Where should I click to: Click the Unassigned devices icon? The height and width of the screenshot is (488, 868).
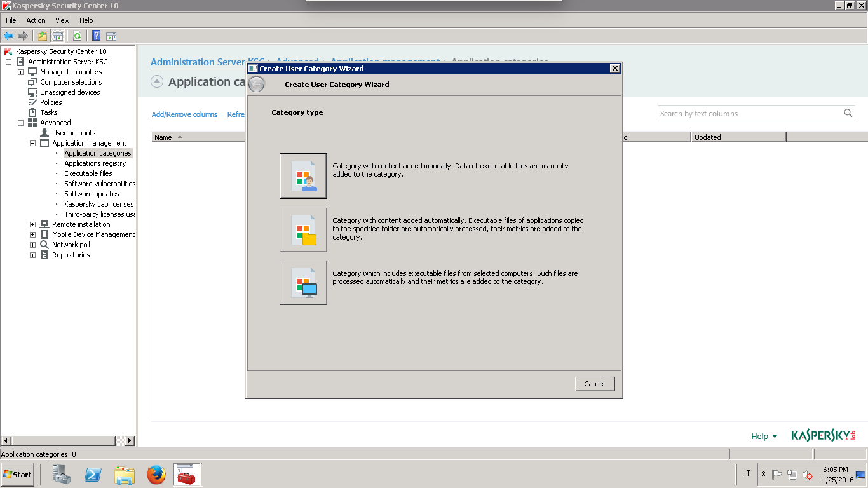[x=32, y=92]
